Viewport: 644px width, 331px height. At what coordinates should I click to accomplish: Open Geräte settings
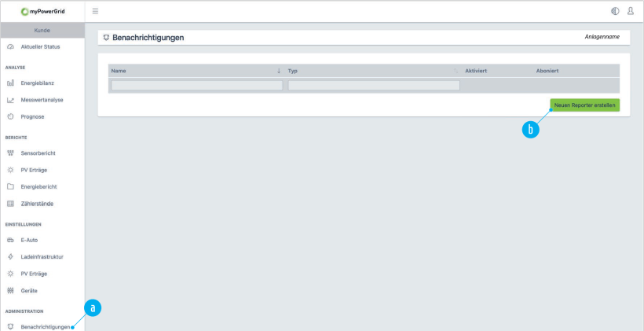(29, 291)
